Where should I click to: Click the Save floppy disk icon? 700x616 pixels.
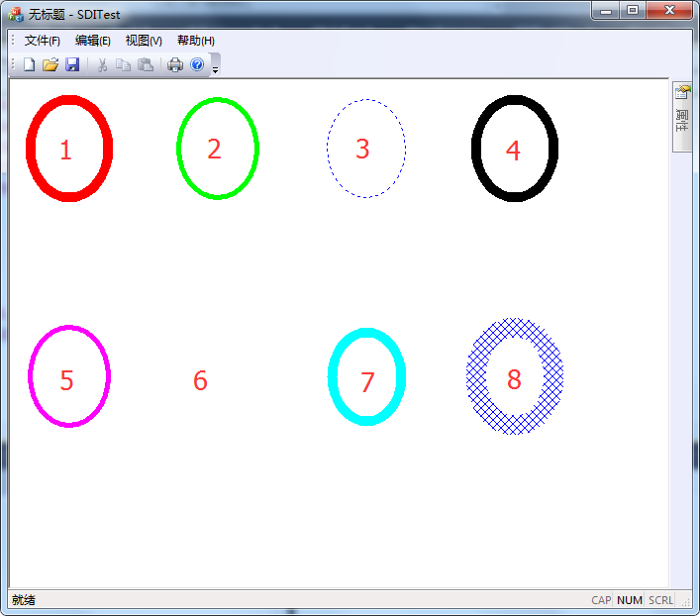click(x=72, y=64)
